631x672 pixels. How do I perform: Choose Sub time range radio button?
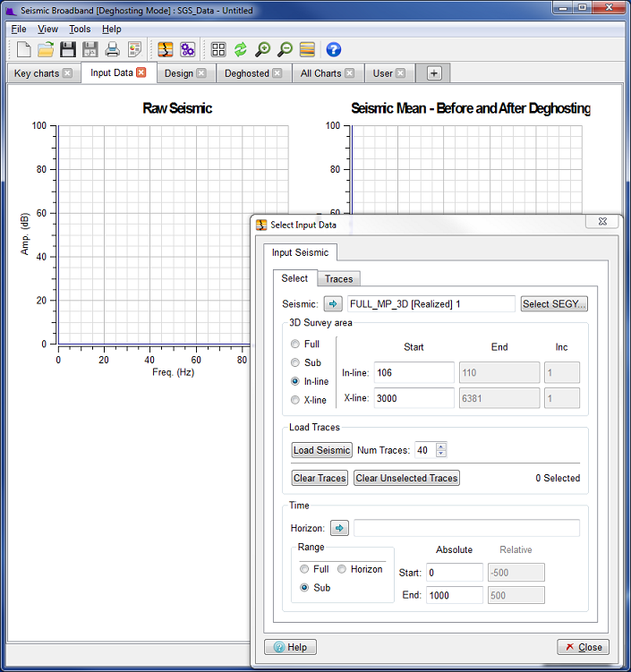tap(304, 587)
